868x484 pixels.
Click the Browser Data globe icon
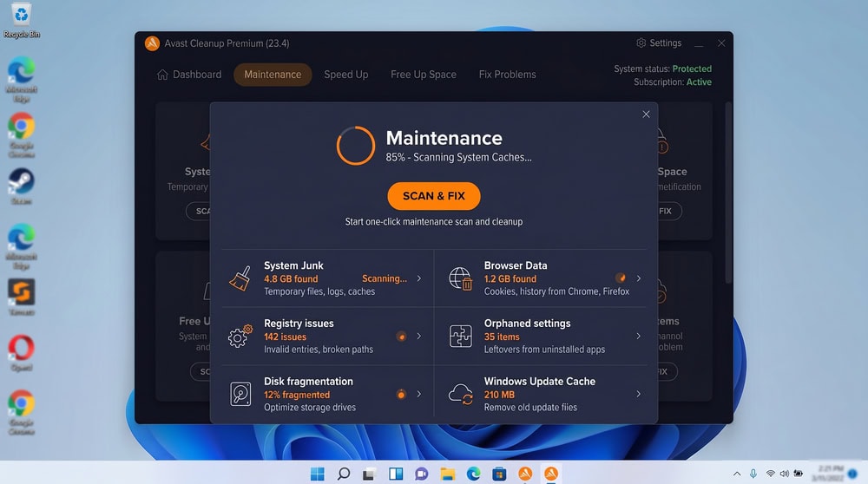click(x=461, y=278)
